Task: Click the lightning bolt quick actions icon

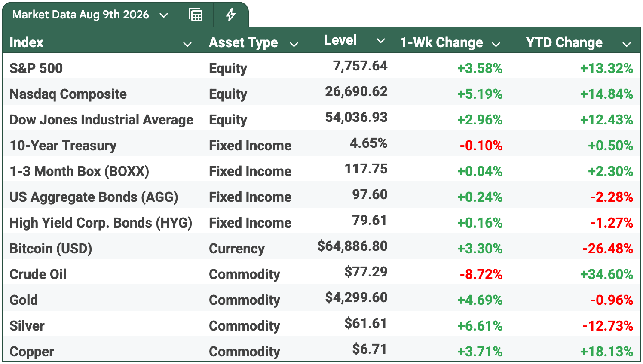Action: 231,15
